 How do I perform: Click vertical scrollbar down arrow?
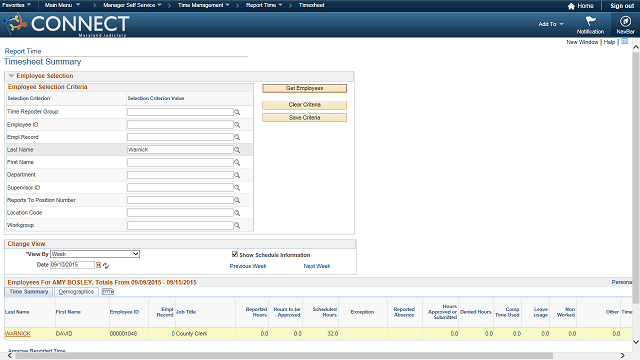636,342
